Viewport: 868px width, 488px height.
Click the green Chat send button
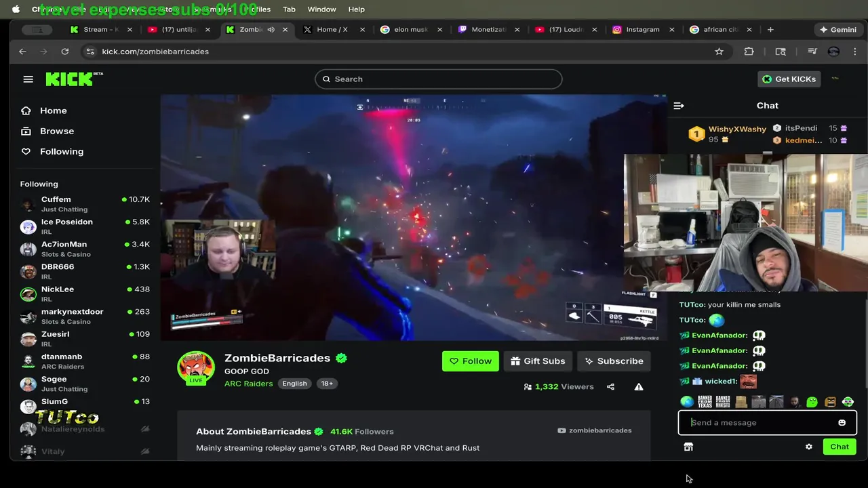pyautogui.click(x=840, y=447)
